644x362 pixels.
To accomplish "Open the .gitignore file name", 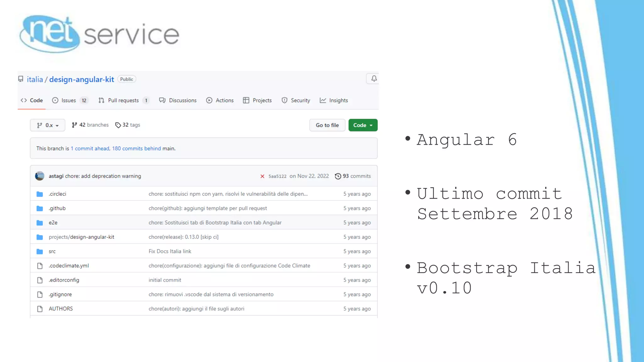I will pos(60,294).
